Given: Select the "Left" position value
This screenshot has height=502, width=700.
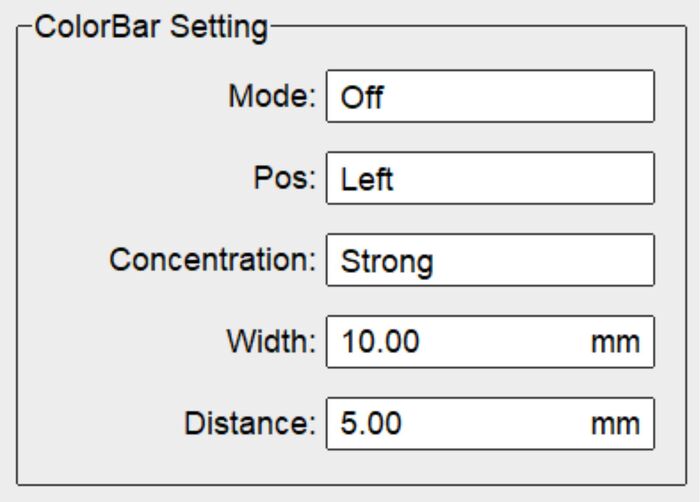Looking at the screenshot, I should [363, 180].
